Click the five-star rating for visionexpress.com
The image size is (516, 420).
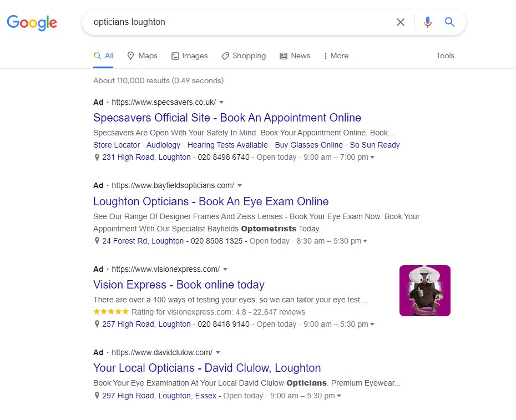(111, 311)
